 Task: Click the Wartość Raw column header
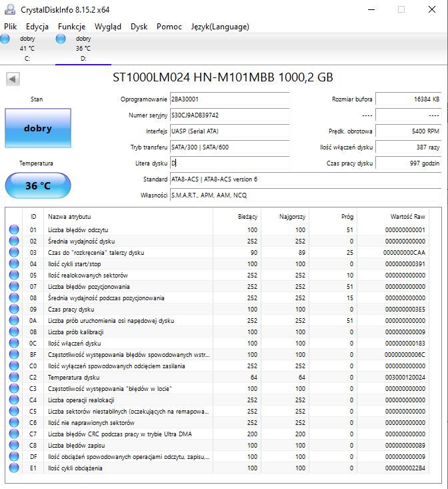[x=407, y=216]
